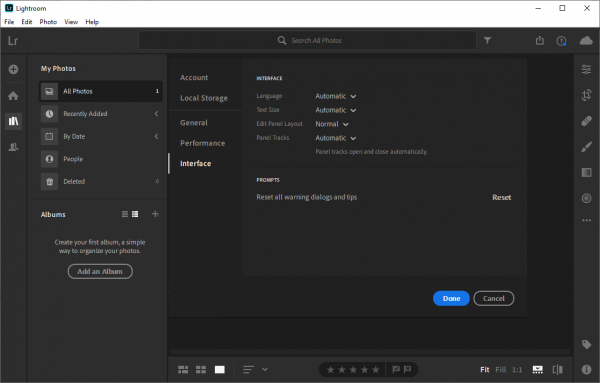Click the plus to create album
Screen dimensions: 600x383
155,214
